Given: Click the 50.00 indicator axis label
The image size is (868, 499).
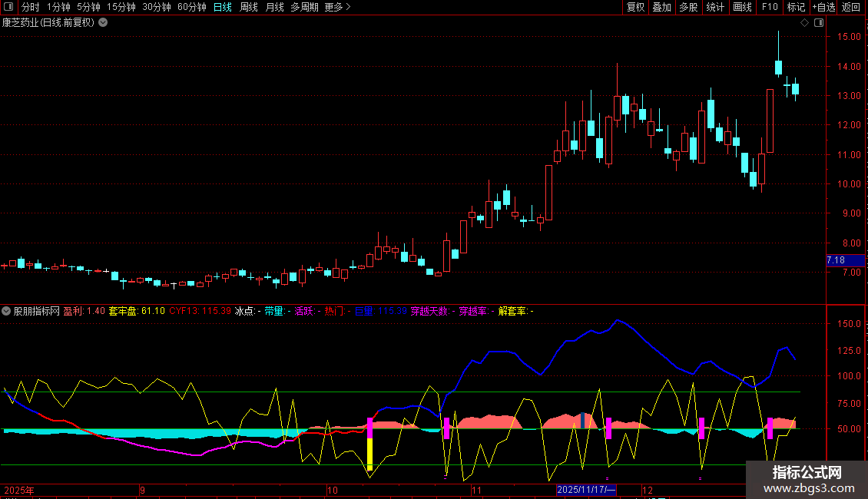Looking at the screenshot, I should pyautogui.click(x=849, y=428).
